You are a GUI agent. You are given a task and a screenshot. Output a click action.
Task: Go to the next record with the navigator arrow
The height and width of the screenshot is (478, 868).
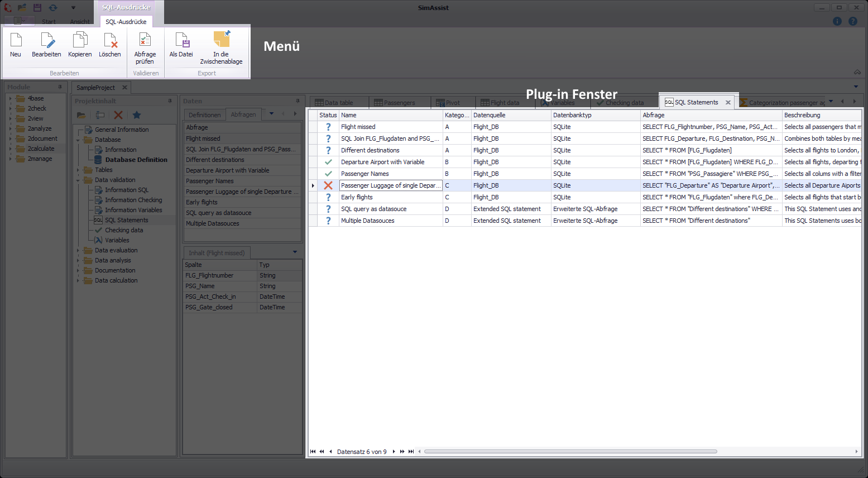[394, 452]
